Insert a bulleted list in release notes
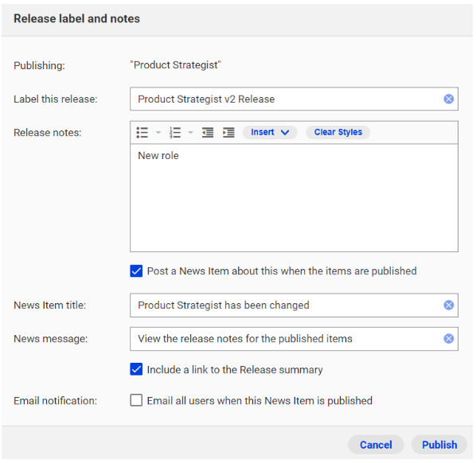This screenshot has height=463, width=476. (142, 133)
